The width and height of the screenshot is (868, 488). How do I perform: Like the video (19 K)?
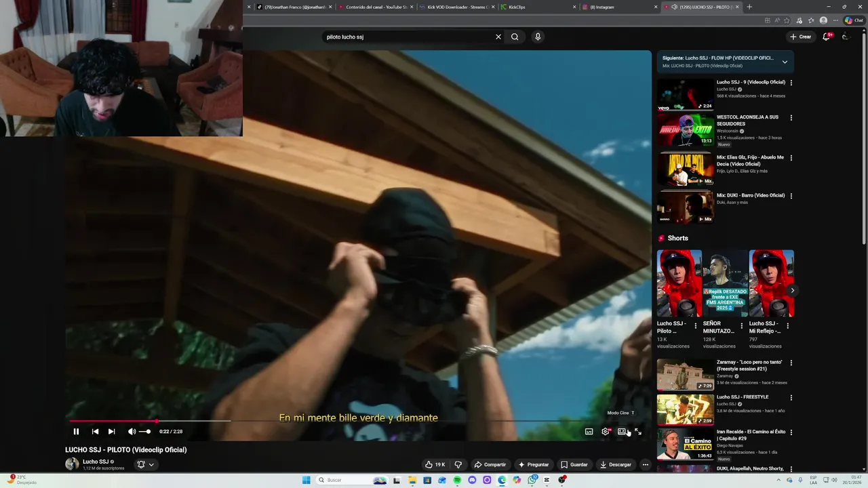(435, 464)
